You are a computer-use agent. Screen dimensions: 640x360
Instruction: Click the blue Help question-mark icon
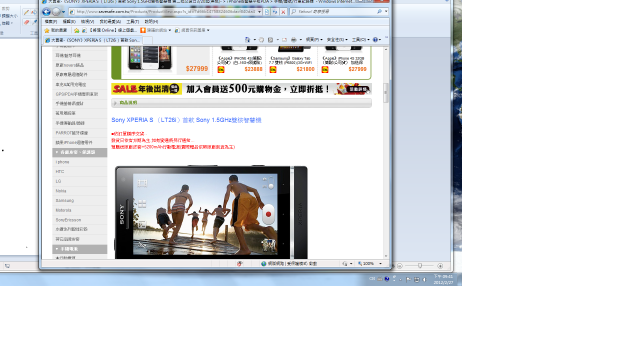pyautogui.click(x=375, y=40)
